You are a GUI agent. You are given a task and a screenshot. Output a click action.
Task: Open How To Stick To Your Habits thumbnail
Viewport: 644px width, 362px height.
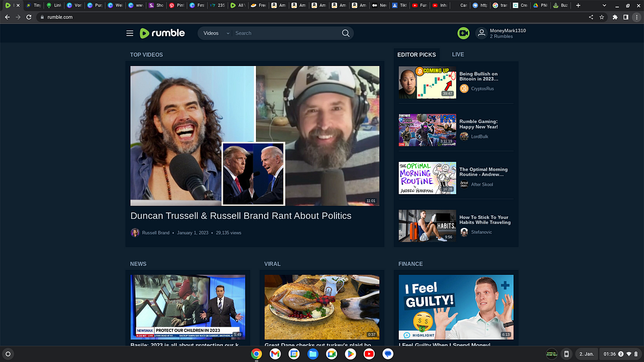click(427, 225)
